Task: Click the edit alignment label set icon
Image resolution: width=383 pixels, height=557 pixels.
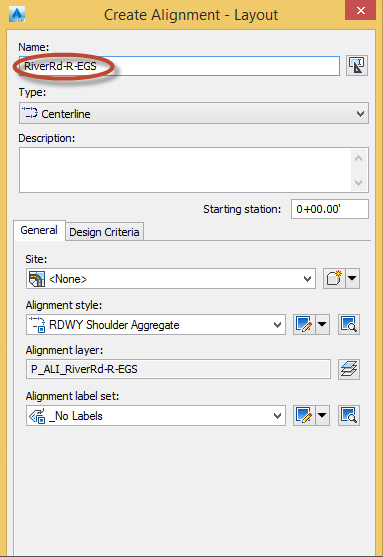Action: click(x=304, y=415)
